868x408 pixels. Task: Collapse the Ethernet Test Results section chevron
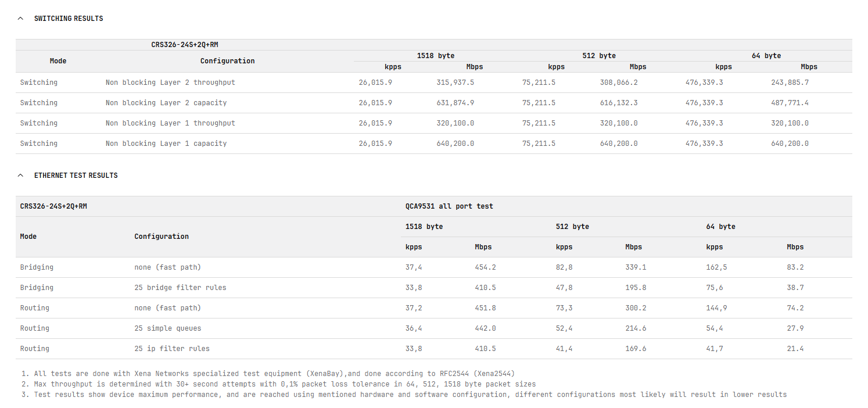[21, 175]
